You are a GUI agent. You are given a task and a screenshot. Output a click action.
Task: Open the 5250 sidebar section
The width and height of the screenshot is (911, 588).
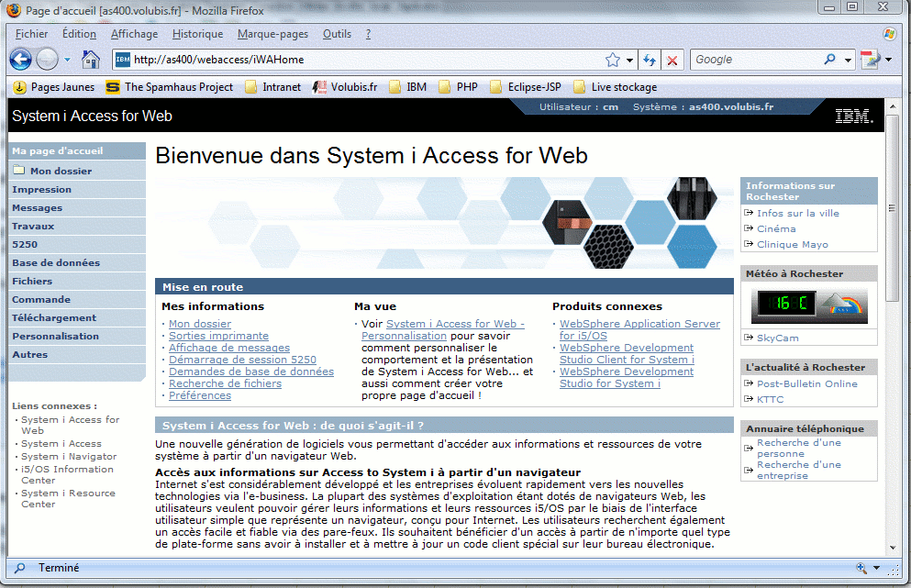tap(77, 245)
